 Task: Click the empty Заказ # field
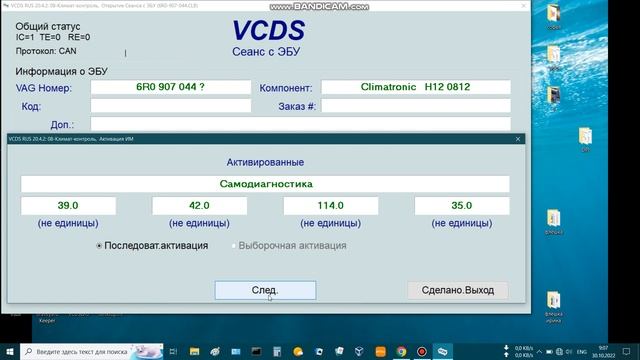click(x=416, y=106)
